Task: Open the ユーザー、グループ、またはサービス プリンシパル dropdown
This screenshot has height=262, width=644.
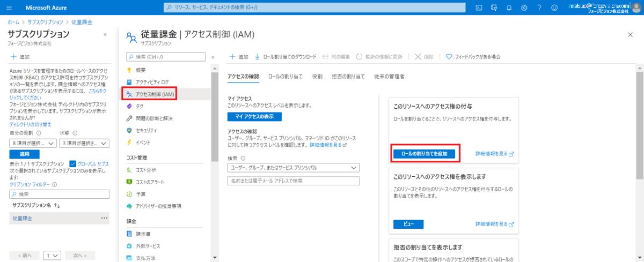Action: pos(293,168)
